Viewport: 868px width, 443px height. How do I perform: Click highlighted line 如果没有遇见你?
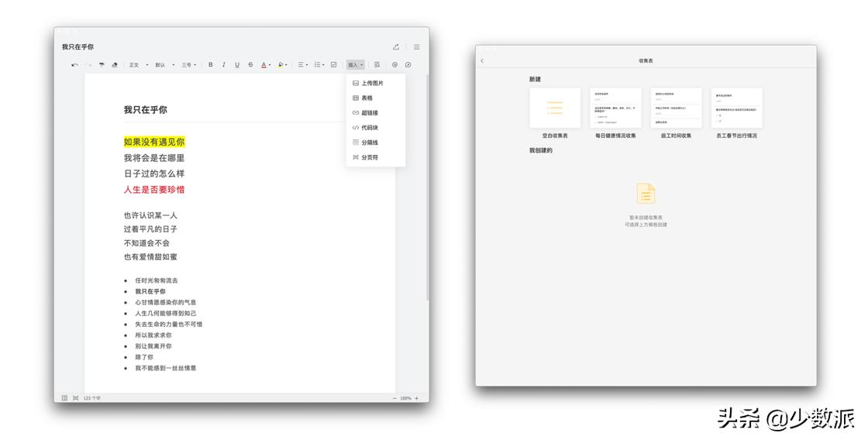pos(154,143)
